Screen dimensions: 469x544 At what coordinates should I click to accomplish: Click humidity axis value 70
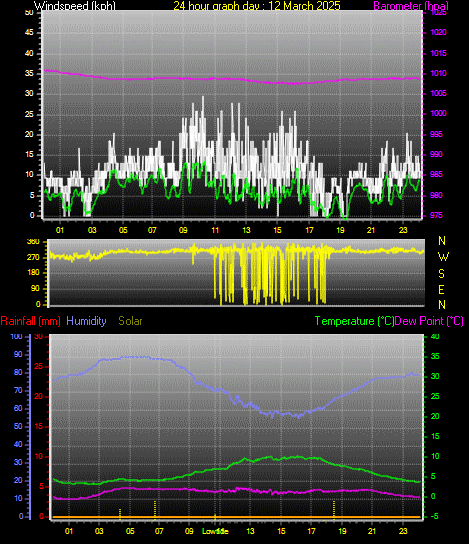pyautogui.click(x=18, y=391)
